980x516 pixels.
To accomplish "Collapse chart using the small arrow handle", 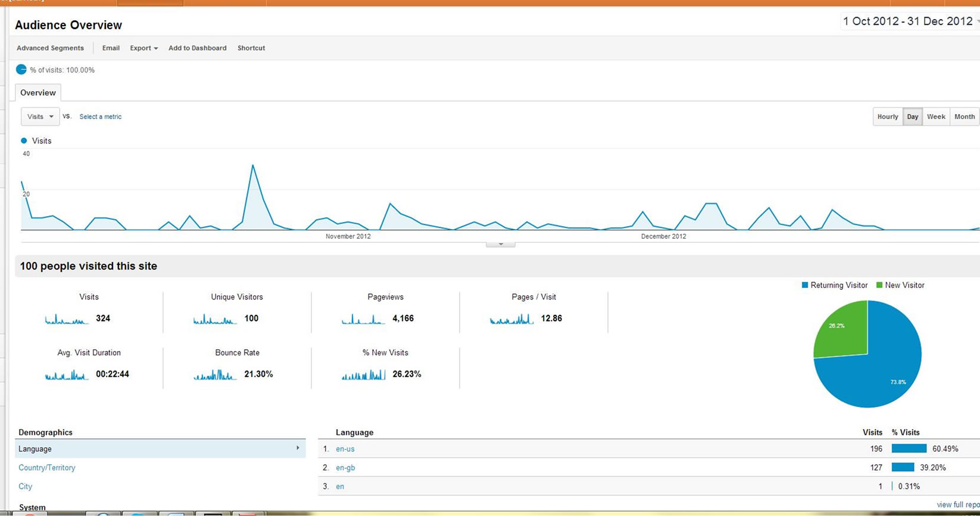I will 500,244.
